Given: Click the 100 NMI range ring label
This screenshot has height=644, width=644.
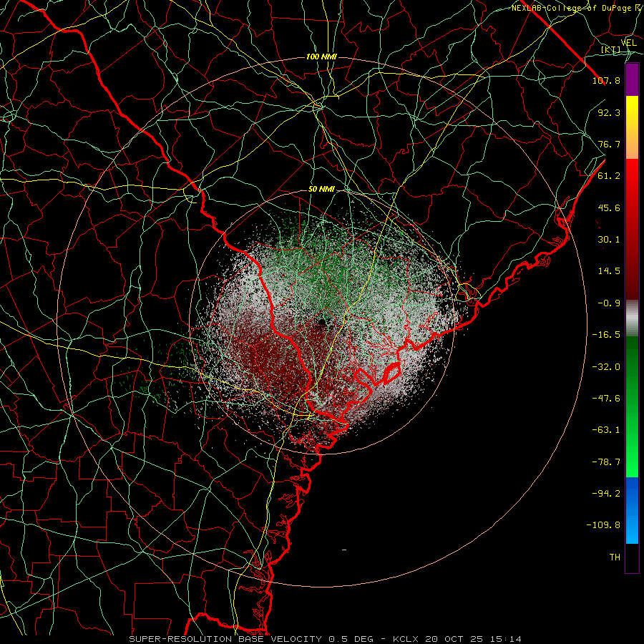Looking at the screenshot, I should (321, 57).
